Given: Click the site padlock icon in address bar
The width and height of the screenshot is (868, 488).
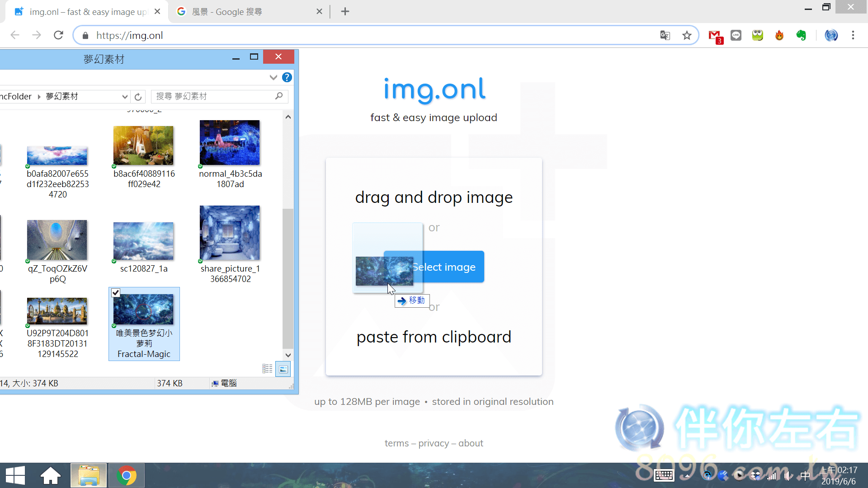Looking at the screenshot, I should 85,36.
